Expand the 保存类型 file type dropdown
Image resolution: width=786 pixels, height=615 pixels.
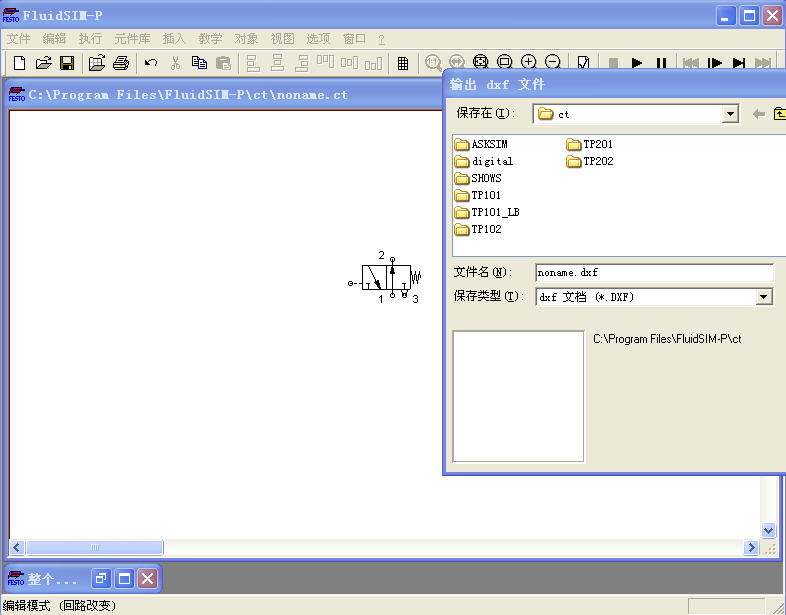763,297
